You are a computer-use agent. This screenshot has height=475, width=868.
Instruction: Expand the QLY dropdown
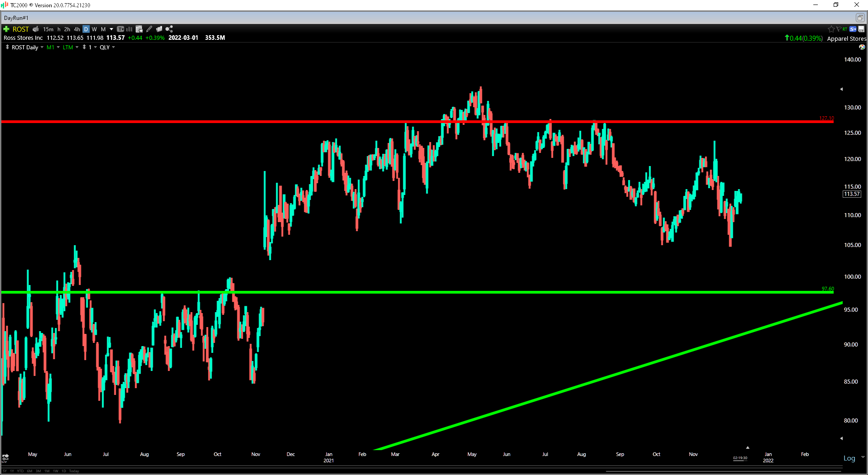(x=107, y=47)
